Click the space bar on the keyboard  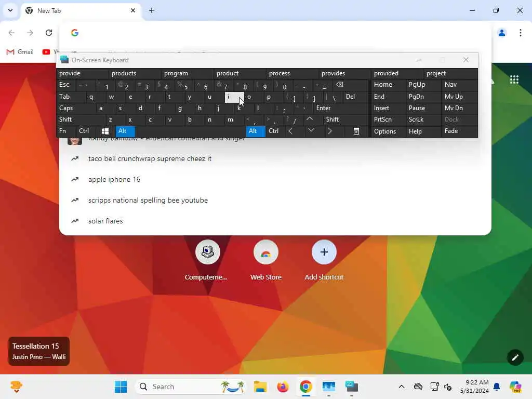191,131
